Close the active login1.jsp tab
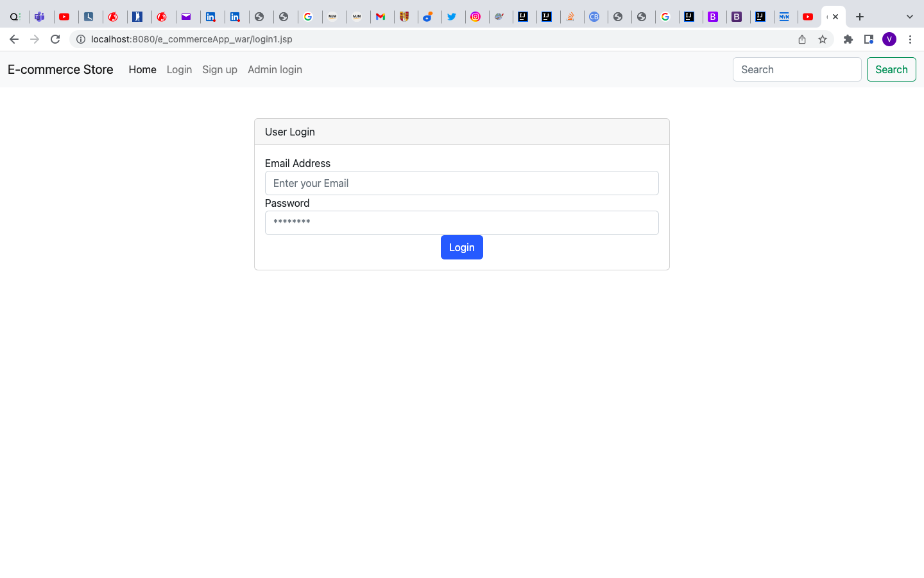 click(835, 17)
